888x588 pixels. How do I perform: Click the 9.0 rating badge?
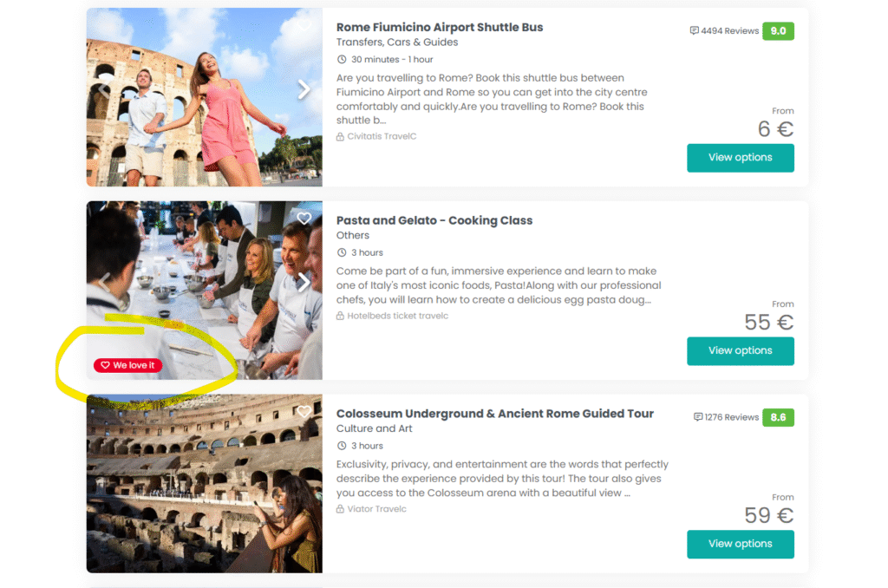click(x=778, y=31)
